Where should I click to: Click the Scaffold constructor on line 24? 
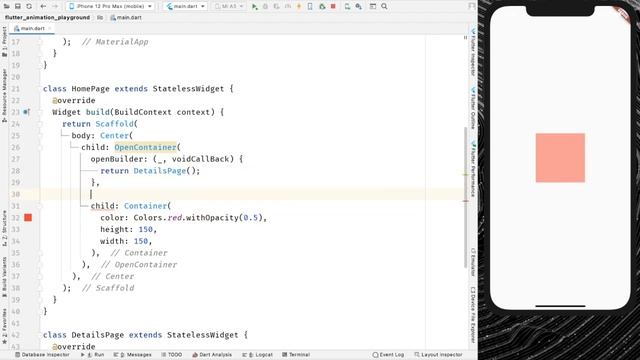pos(114,124)
